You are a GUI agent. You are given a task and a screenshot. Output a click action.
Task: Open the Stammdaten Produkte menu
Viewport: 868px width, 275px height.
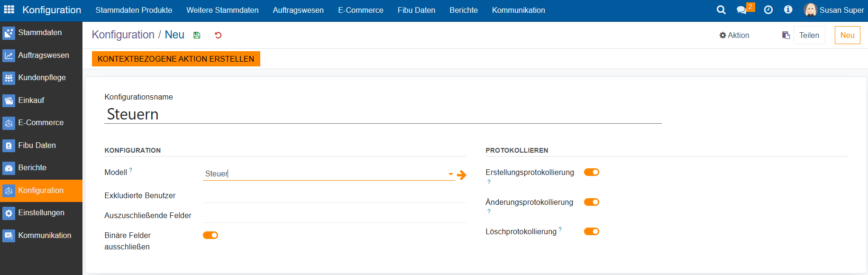pyautogui.click(x=134, y=10)
